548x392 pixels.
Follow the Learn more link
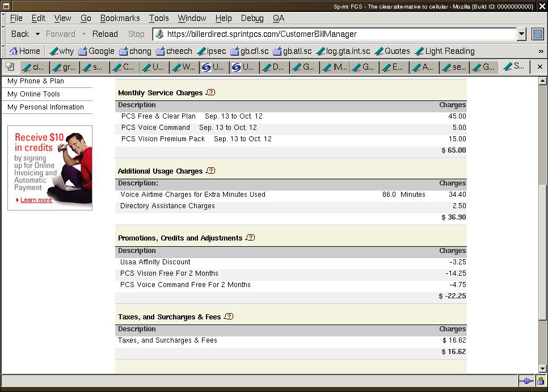point(36,200)
